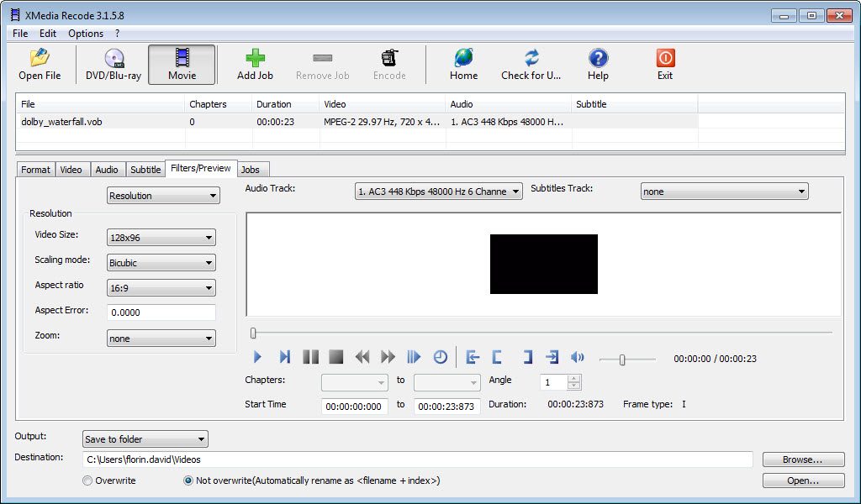Click the Destination path field
Screen dimensions: 861x504
[417, 459]
